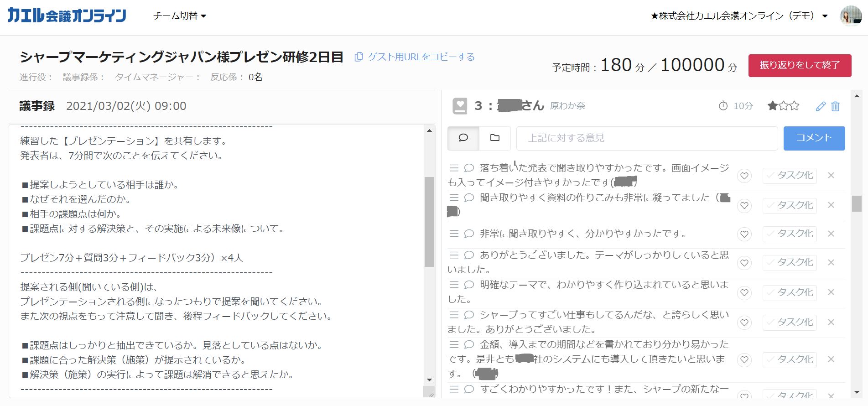Delete the 明確なテーマで comment with X
The image size is (868, 406).
[x=831, y=293]
